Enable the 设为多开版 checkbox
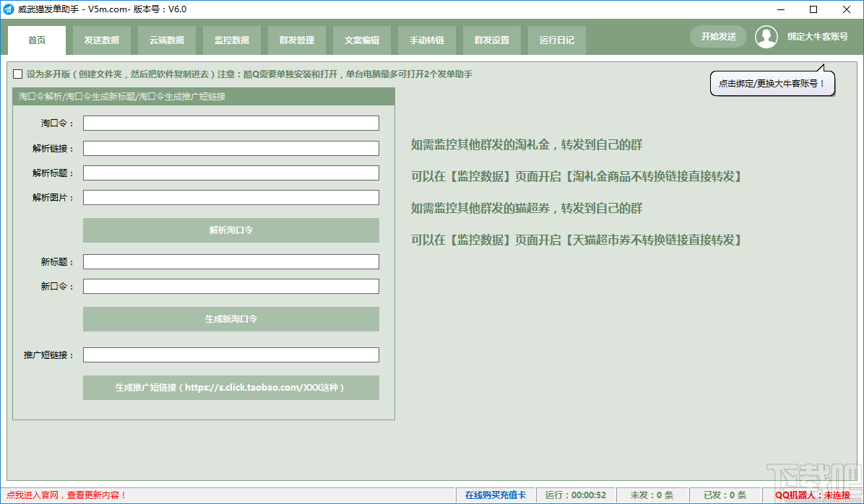 click(17, 74)
